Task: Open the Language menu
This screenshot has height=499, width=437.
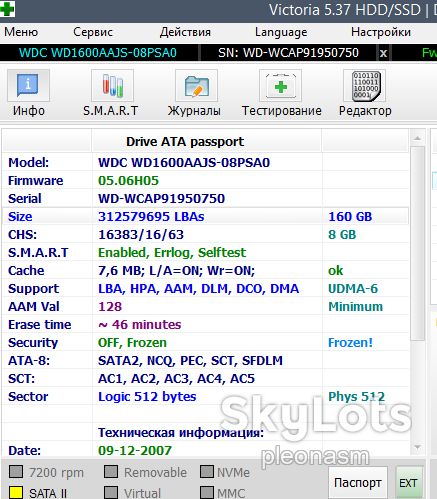Action: point(281,32)
